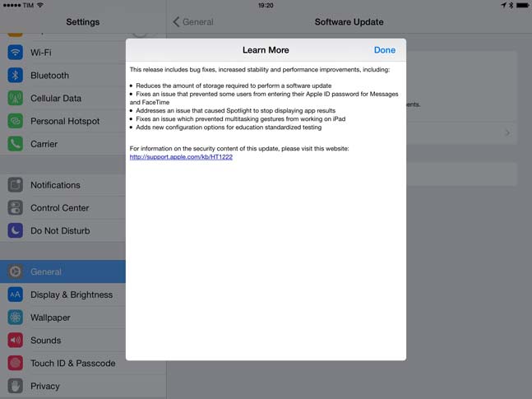The width and height of the screenshot is (532, 399).
Task: Select the Personal Hotspot chain icon
Action: click(x=15, y=121)
